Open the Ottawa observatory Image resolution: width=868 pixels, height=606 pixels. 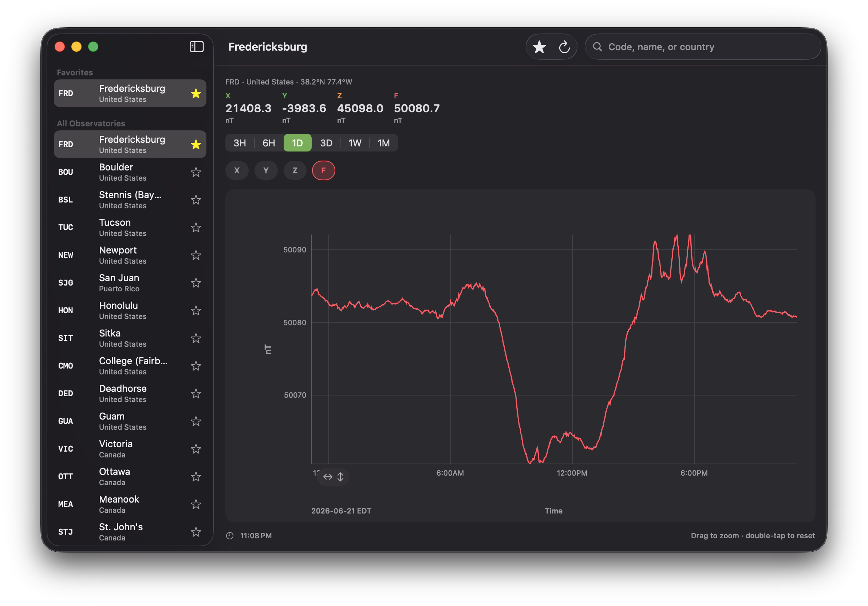tap(130, 477)
